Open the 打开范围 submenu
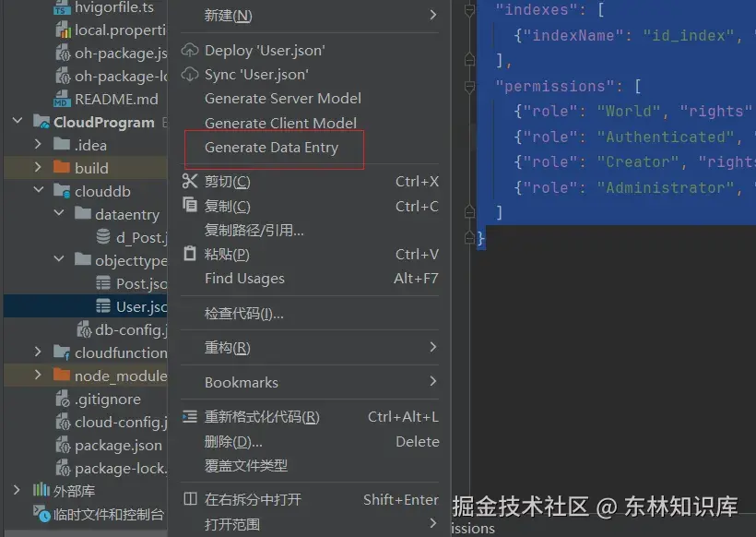Image resolution: width=756 pixels, height=537 pixels. pos(310,524)
